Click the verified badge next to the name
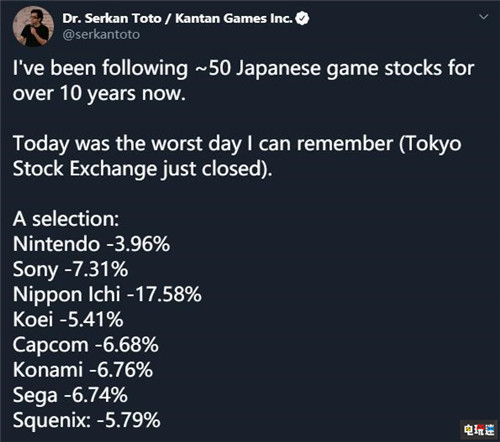The image size is (500, 442). pos(302,18)
